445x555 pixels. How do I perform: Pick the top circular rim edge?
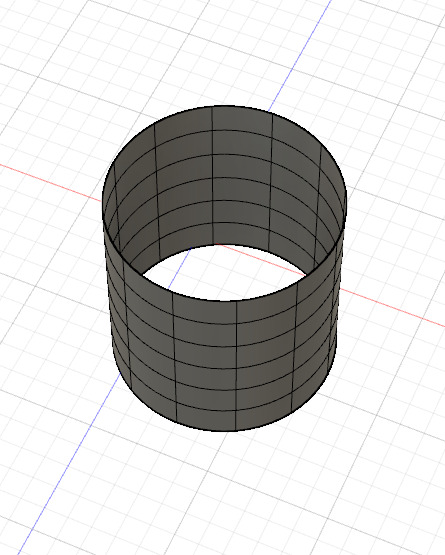(x=224, y=106)
